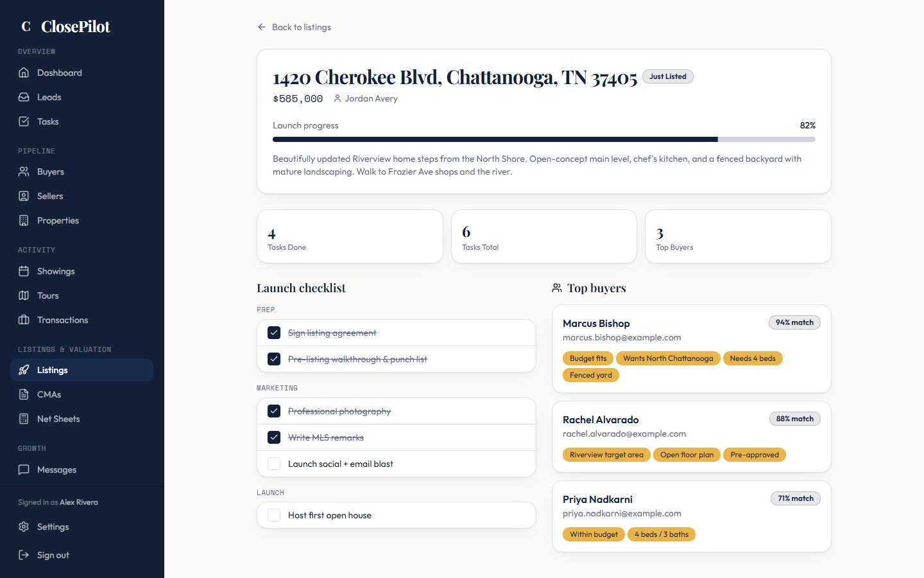Click Sign out label

(x=53, y=555)
